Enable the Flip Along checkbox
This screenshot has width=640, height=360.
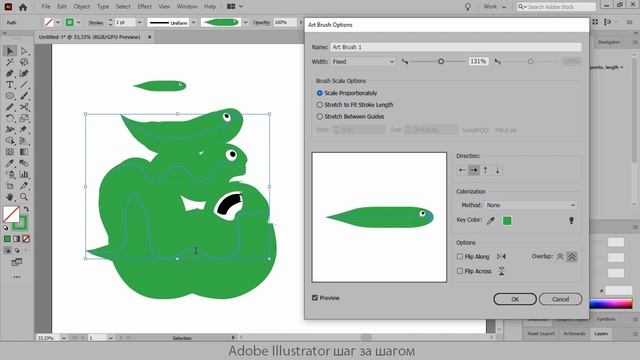[460, 256]
